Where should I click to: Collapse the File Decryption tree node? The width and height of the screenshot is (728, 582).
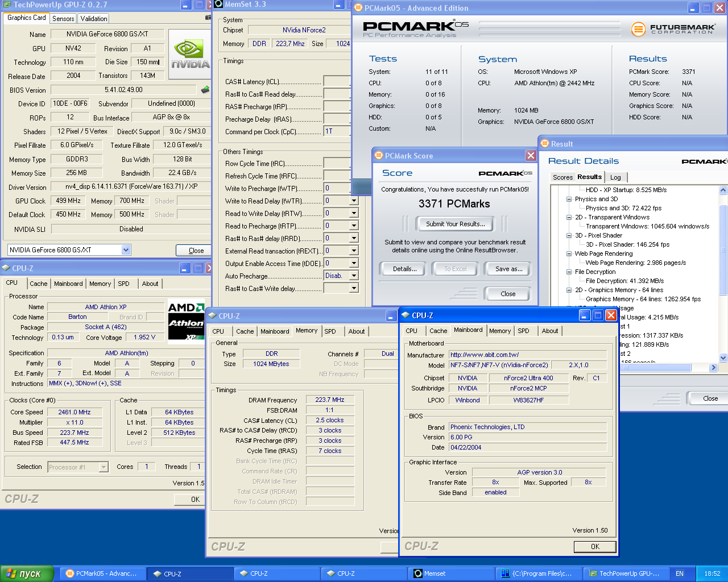coord(569,272)
